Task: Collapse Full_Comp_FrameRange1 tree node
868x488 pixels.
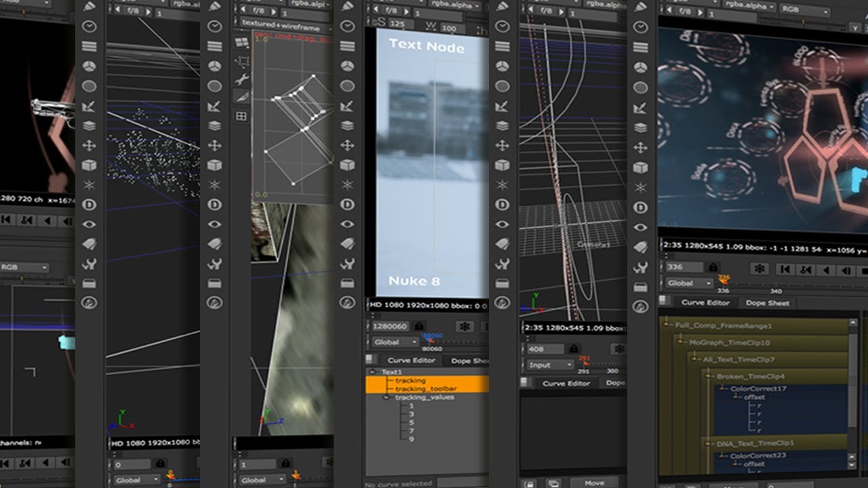Action: click(667, 325)
